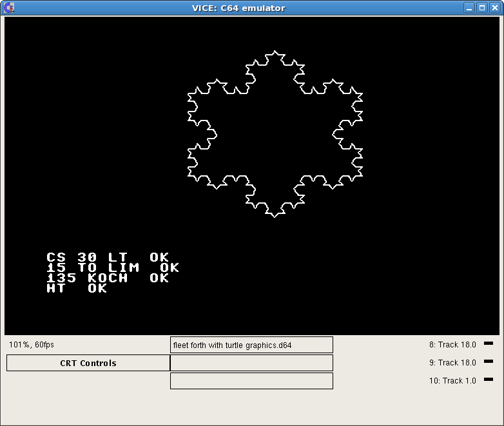
Task: Click the 'HT OK' text line
Action: coord(77,289)
